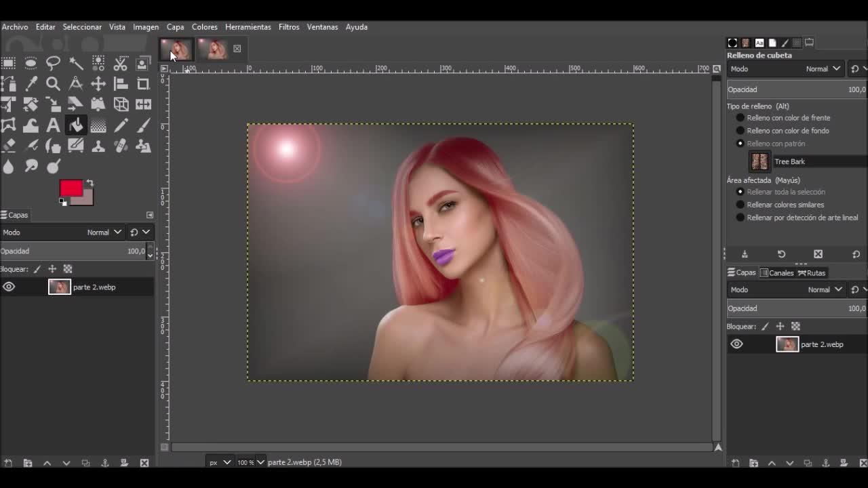868x488 pixels.
Task: Select the Color Picker eyedropper tool
Action: tap(31, 84)
